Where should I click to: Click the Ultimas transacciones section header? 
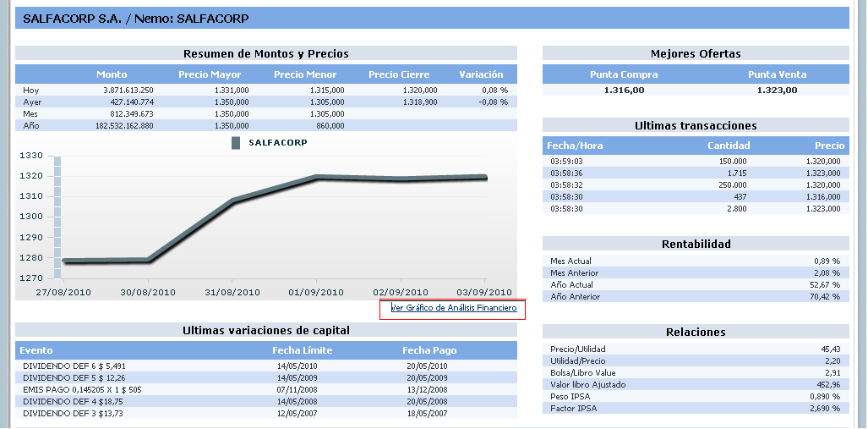(x=696, y=126)
